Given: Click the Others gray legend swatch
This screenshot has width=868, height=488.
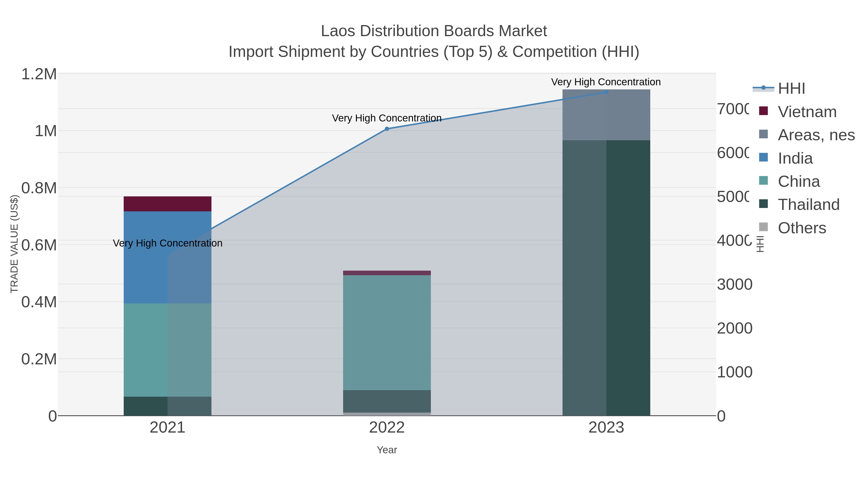Looking at the screenshot, I should tap(764, 227).
